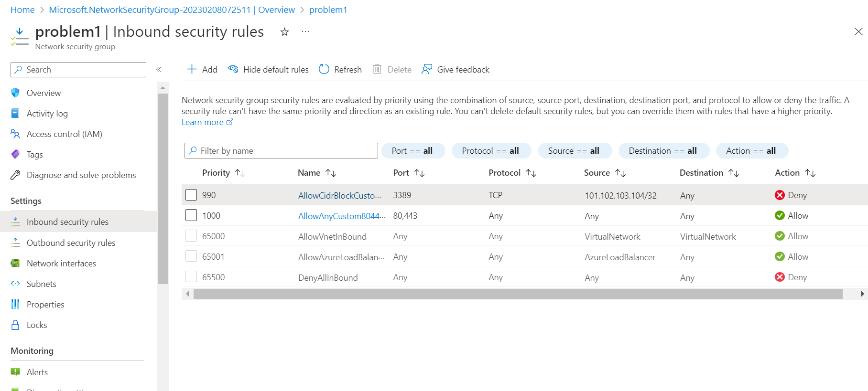The image size is (868, 391).
Task: Open the Source == all filter
Action: click(575, 151)
